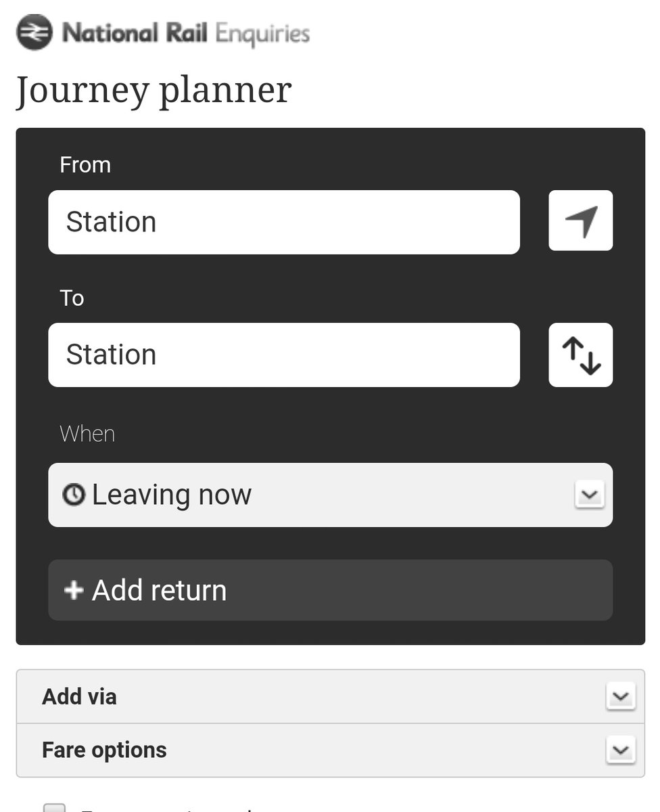The image size is (660, 812).
Task: Click the Add return button
Action: coord(331,590)
